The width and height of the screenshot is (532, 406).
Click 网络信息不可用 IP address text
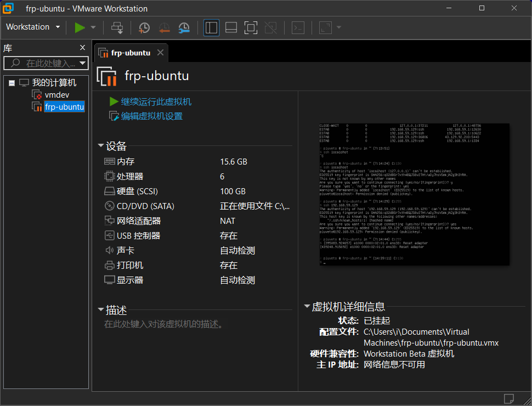(x=394, y=365)
